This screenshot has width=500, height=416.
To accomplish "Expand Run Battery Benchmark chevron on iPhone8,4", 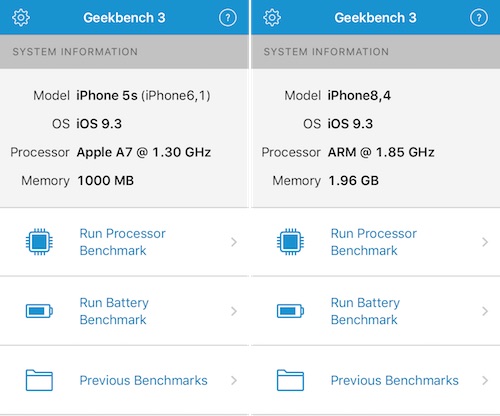I will tap(485, 311).
